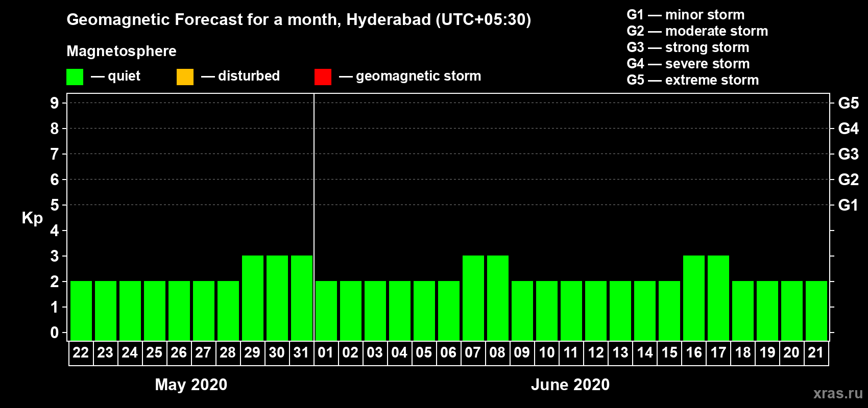Click the G2 right-axis label
This screenshot has height=408, width=868.
(x=849, y=180)
